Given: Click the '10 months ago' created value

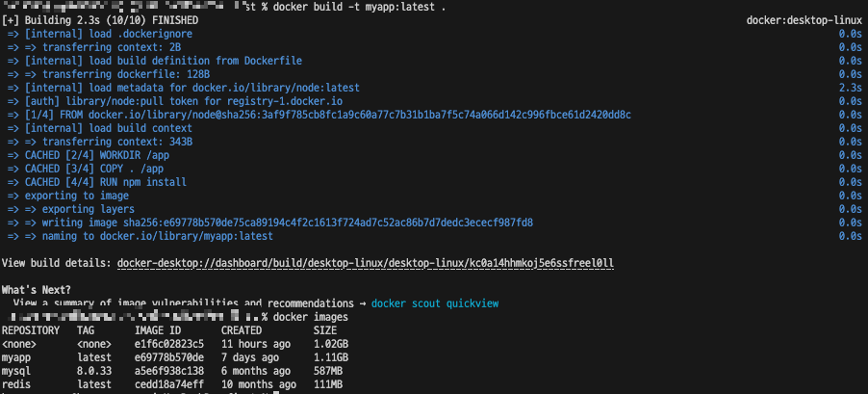Looking at the screenshot, I should (259, 384).
